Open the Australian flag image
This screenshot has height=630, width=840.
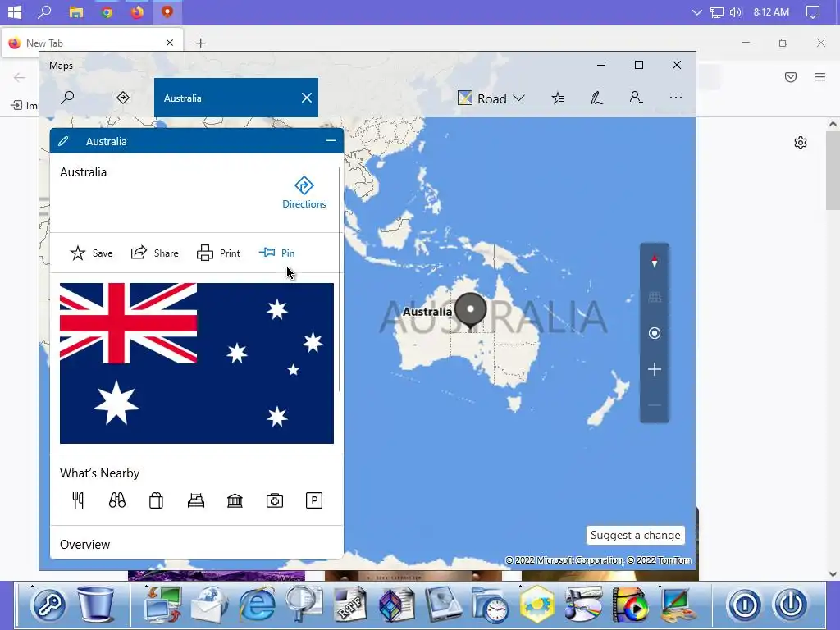click(197, 363)
